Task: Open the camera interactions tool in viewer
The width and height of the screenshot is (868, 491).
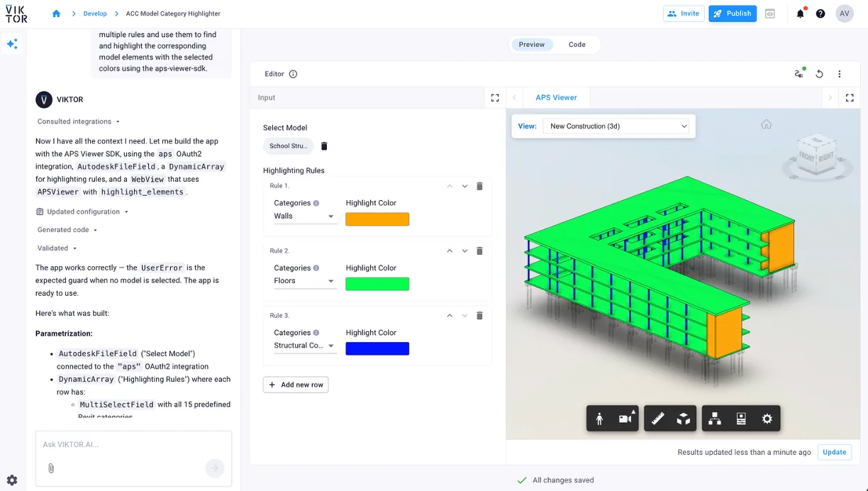Action: (x=626, y=419)
